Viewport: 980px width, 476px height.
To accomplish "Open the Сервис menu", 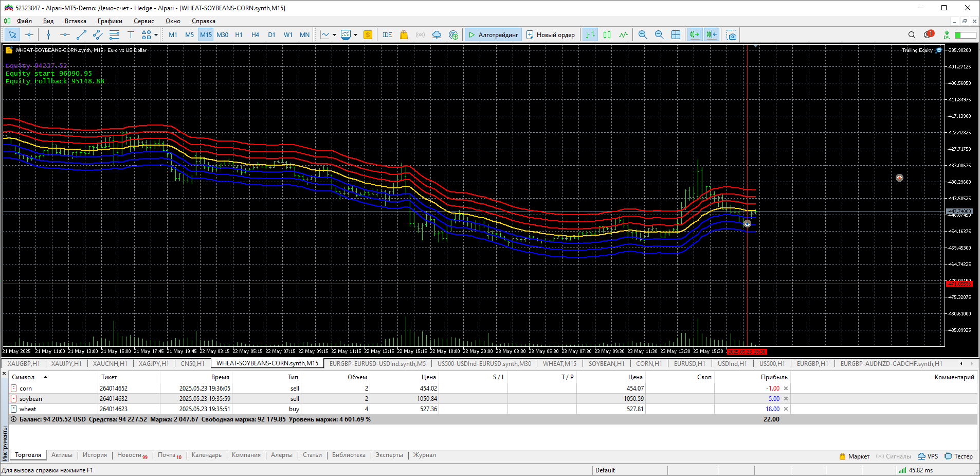I will click(x=143, y=21).
